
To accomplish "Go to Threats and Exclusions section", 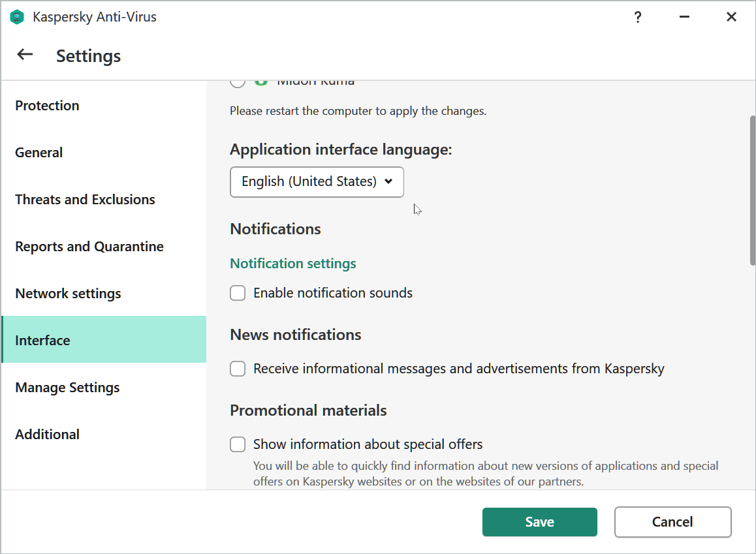I will coord(85,200).
